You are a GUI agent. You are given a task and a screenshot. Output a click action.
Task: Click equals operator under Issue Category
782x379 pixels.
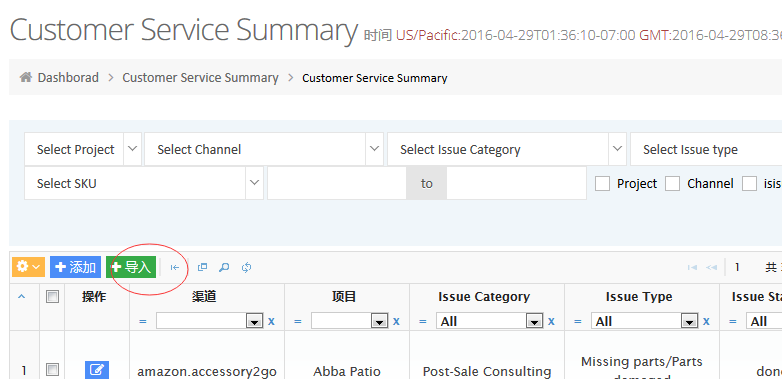pos(423,322)
